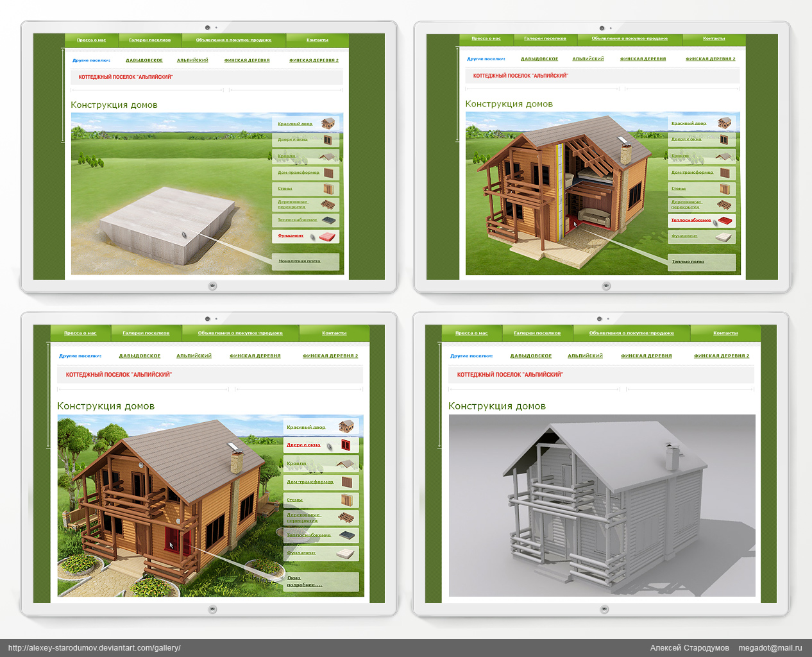
Task: Click Конструкция домов heading on finished house screen
Action: 106,406
